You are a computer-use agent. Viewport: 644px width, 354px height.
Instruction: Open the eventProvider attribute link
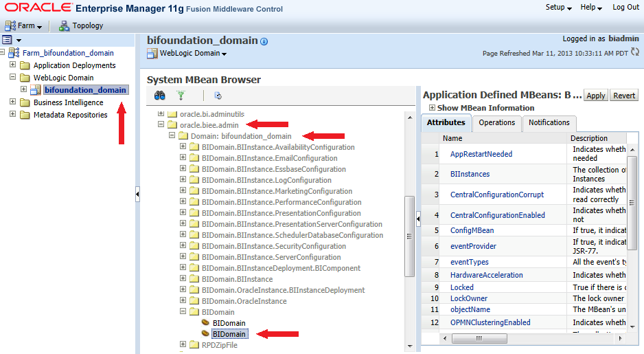(473, 246)
